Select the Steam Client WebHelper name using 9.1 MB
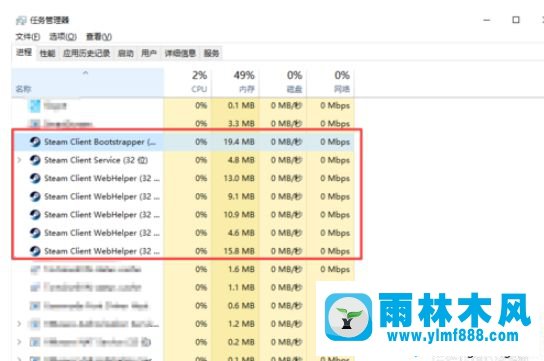The width and height of the screenshot is (544, 361). point(102,196)
